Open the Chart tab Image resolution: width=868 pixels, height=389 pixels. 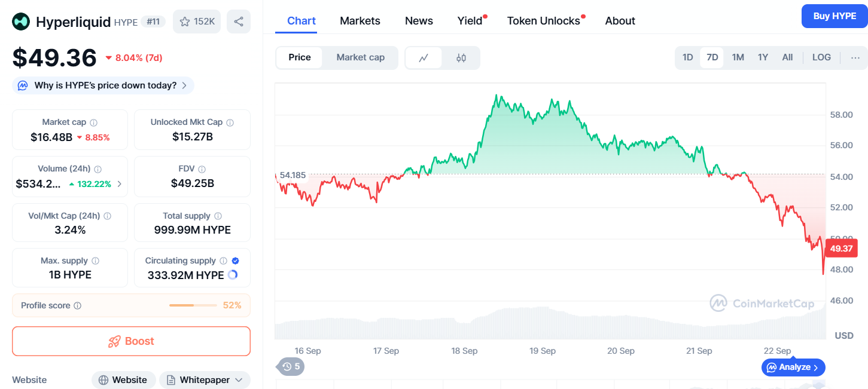[301, 21]
